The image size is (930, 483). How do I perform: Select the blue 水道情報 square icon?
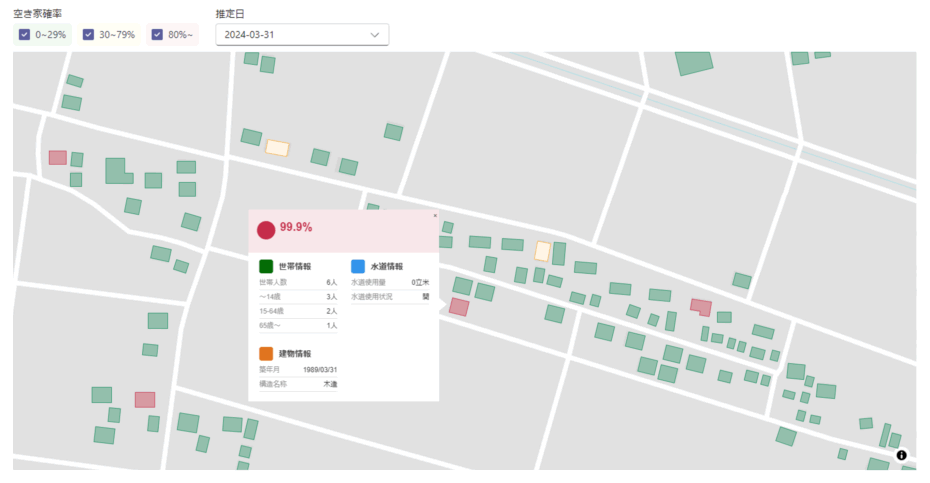[x=358, y=267]
